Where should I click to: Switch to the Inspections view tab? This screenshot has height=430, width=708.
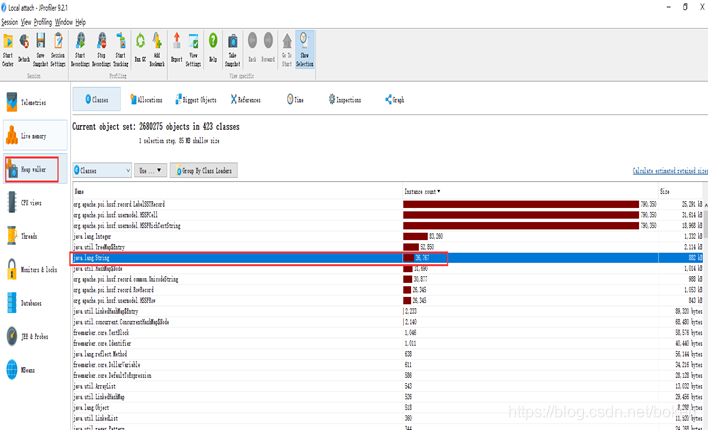pyautogui.click(x=345, y=99)
